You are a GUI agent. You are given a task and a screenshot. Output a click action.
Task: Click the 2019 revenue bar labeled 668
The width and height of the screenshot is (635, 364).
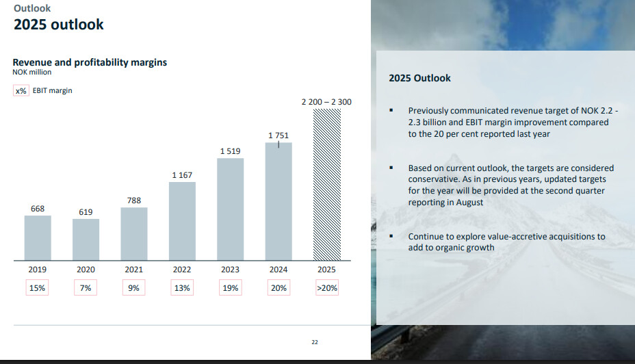(x=38, y=237)
